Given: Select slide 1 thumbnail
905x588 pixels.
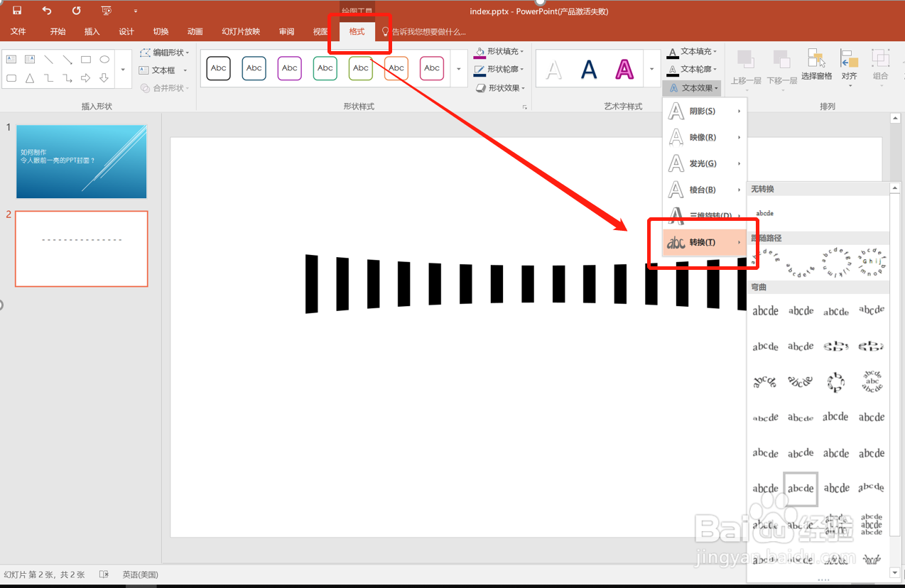Looking at the screenshot, I should point(82,162).
